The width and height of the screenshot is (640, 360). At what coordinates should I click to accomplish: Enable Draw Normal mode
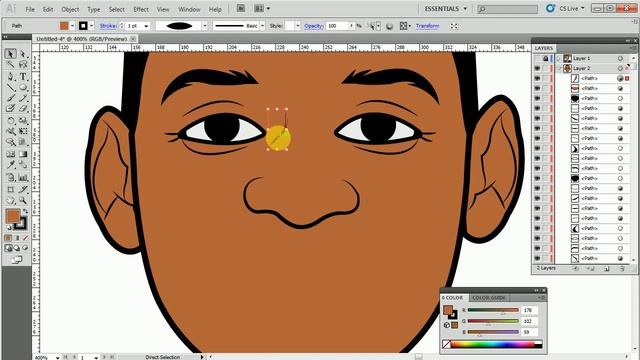(9, 248)
